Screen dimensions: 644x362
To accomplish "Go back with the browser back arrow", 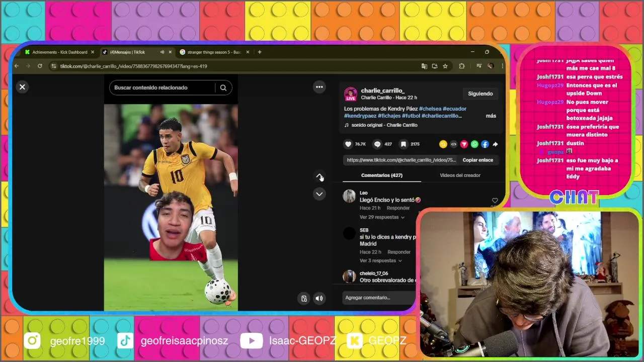I will coord(17,66).
